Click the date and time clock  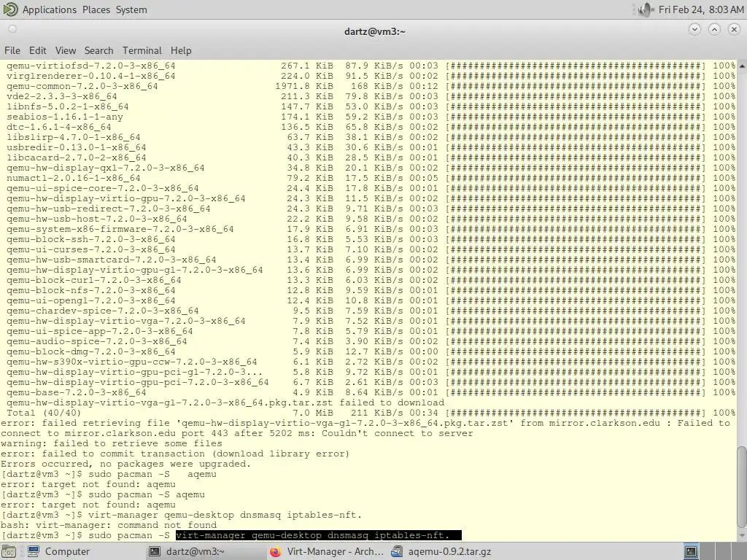[x=701, y=9]
